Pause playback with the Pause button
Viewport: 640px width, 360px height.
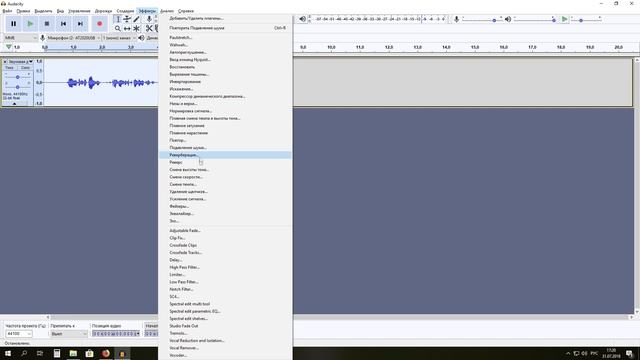[13, 24]
